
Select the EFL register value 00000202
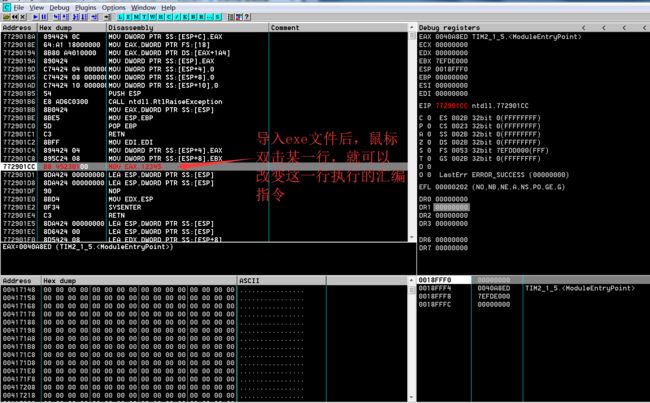tap(451, 187)
